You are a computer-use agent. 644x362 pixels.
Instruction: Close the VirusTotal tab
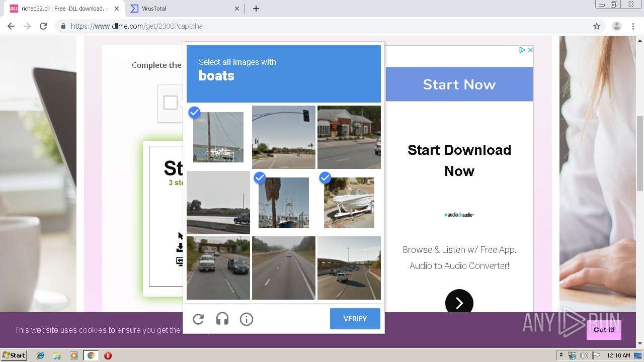click(237, 9)
